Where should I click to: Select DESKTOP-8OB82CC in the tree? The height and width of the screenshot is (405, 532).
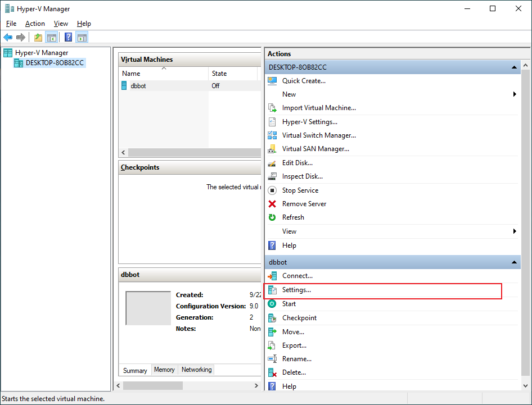55,63
